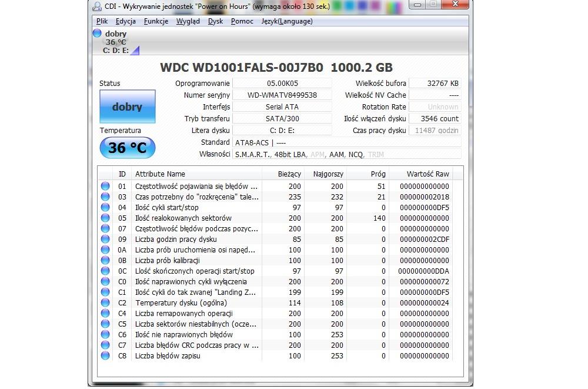Click the power-on hours field 11487 godzin
This screenshot has height=389, width=588.
tap(435, 130)
